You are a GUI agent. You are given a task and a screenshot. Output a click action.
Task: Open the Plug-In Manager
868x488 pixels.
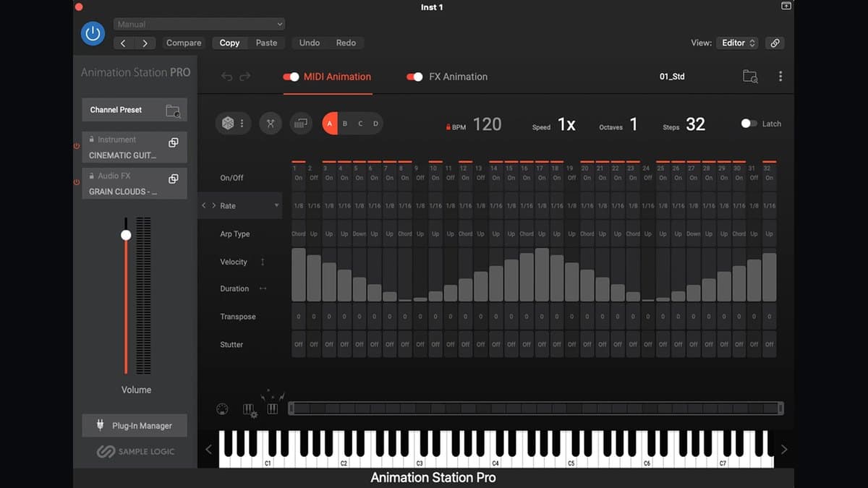[135, 426]
